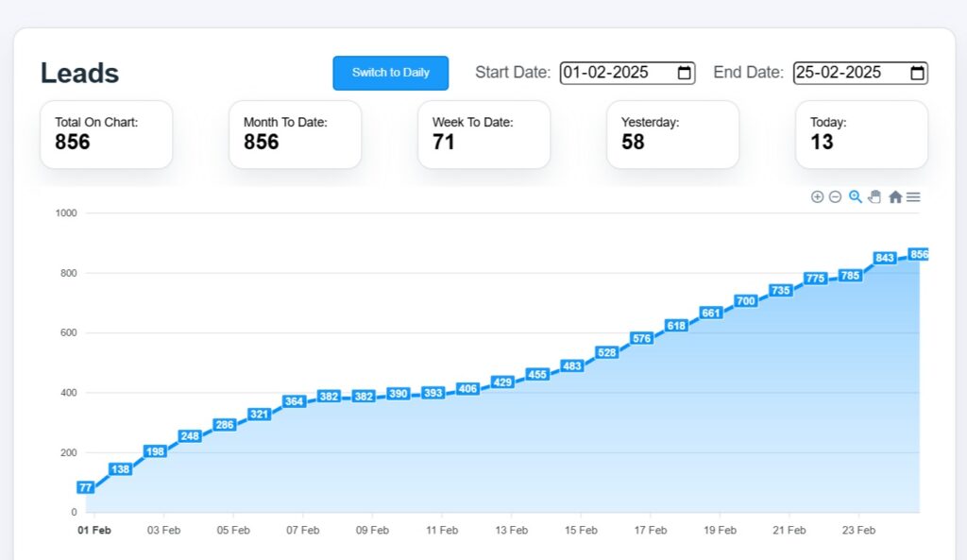
Task: Click the Start Date input field
Action: pos(614,73)
